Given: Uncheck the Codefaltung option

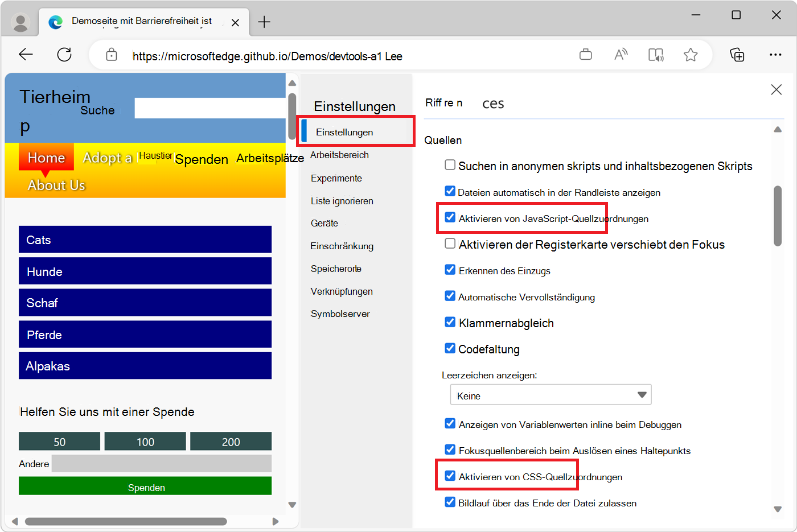Looking at the screenshot, I should coord(450,348).
